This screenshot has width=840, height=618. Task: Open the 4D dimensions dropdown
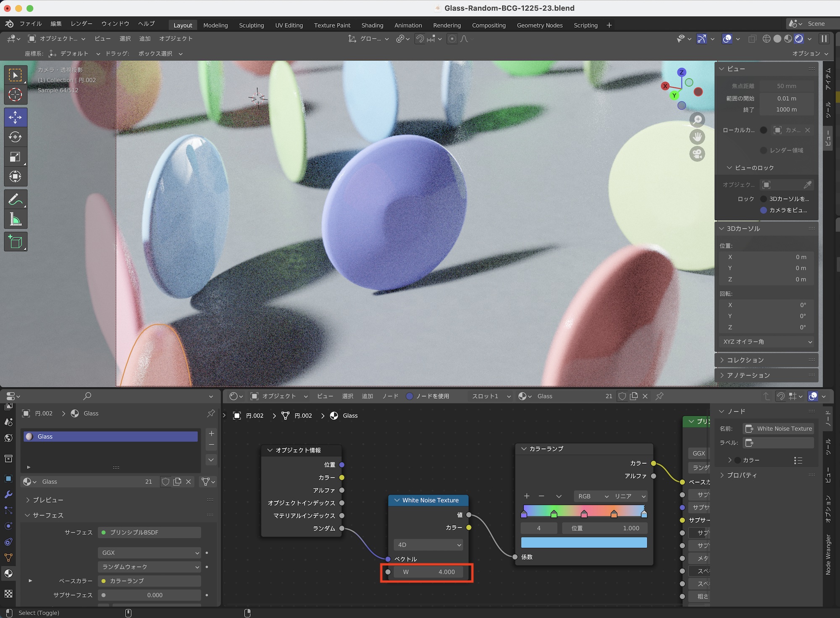tap(428, 545)
